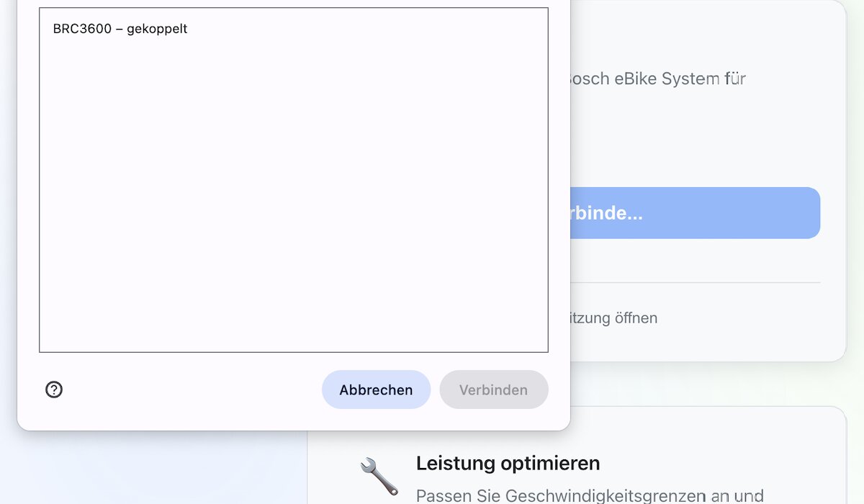Image resolution: width=864 pixels, height=504 pixels.
Task: Confirm device selection with Verbinden
Action: [x=494, y=390]
